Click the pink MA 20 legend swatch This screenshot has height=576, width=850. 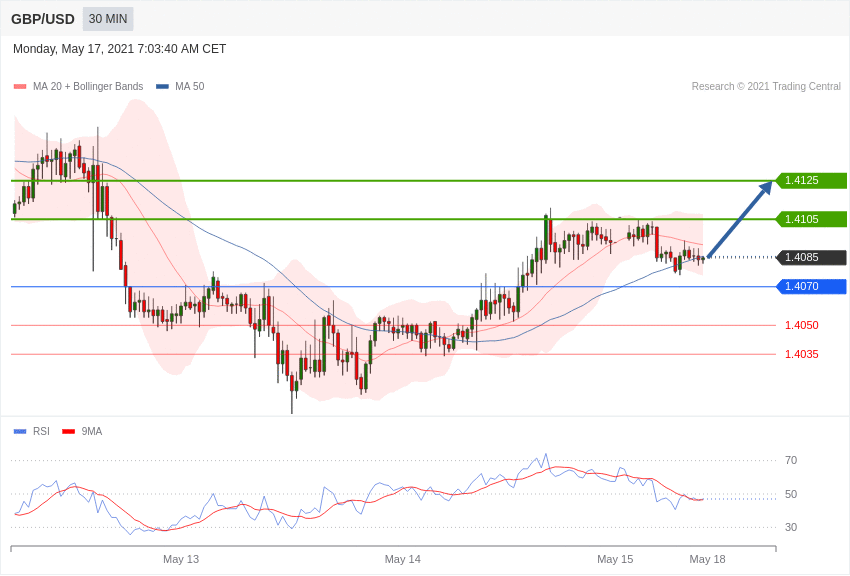click(x=20, y=87)
